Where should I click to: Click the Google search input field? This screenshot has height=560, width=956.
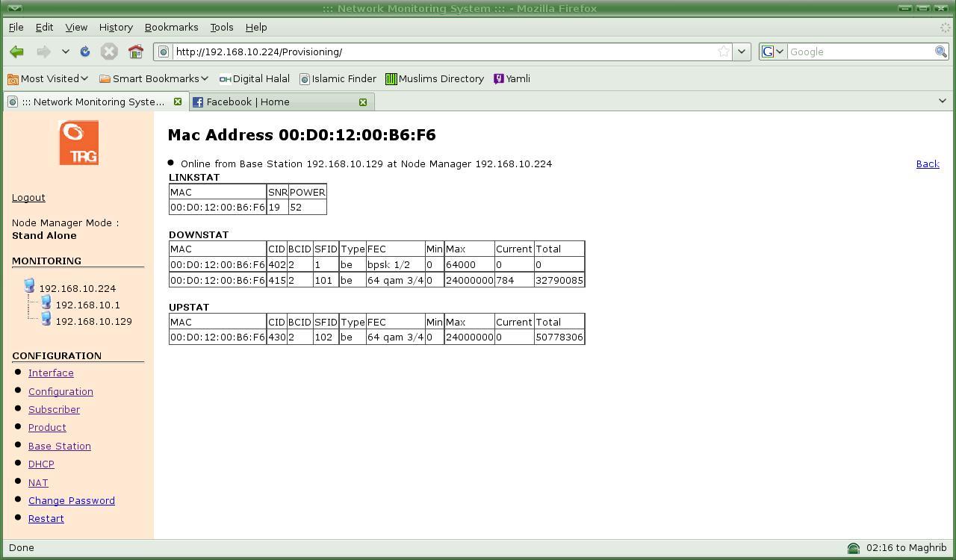(x=861, y=52)
